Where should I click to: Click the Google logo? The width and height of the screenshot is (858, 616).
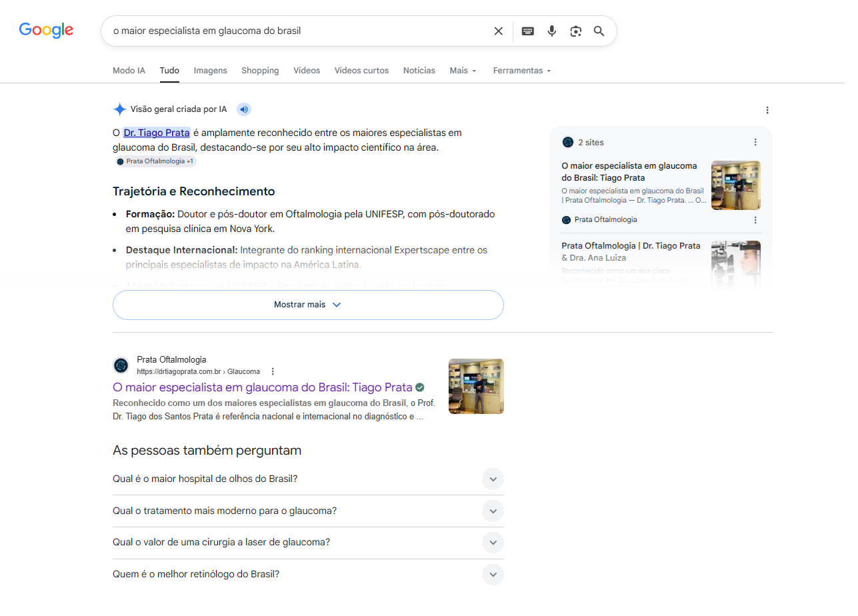[46, 30]
